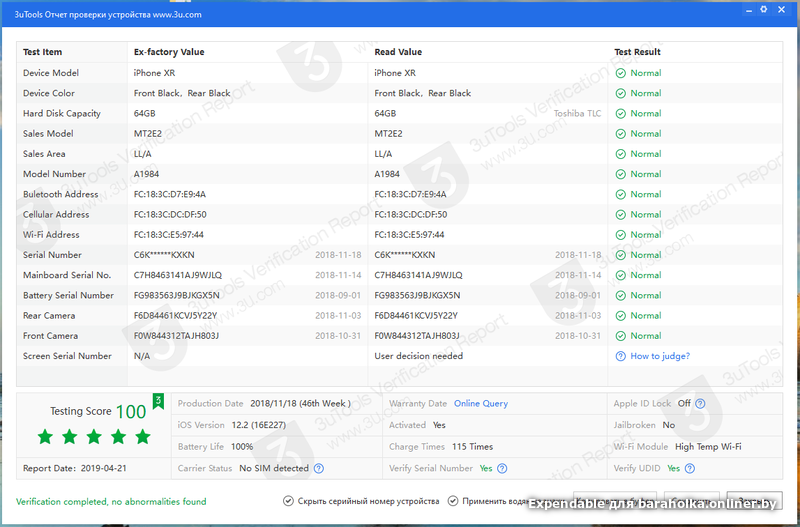This screenshot has width=800, height=527.
Task: Select ex-factory Wi-Fi address FC:18:3C:E5:97:44
Action: [168, 235]
